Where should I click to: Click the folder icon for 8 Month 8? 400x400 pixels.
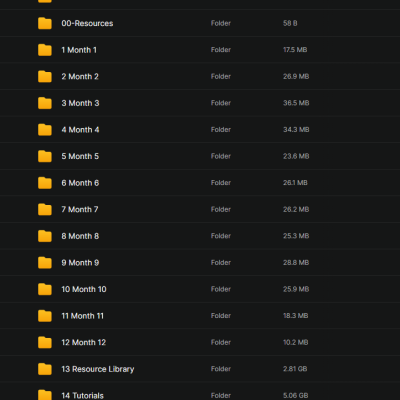pyautogui.click(x=45, y=236)
